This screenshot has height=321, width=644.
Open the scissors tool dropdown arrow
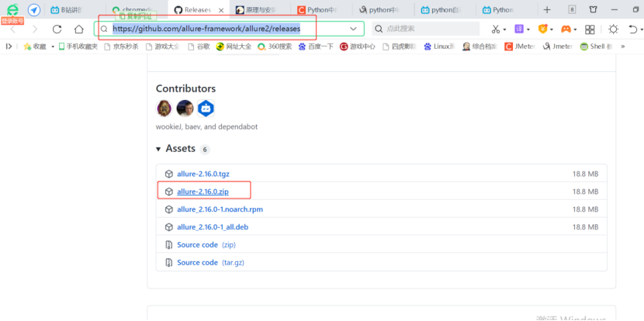pyautogui.click(x=504, y=29)
